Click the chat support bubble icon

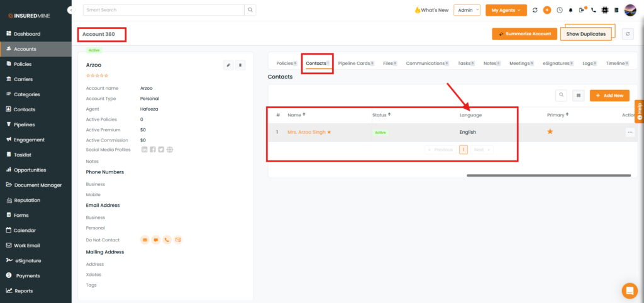point(629,290)
